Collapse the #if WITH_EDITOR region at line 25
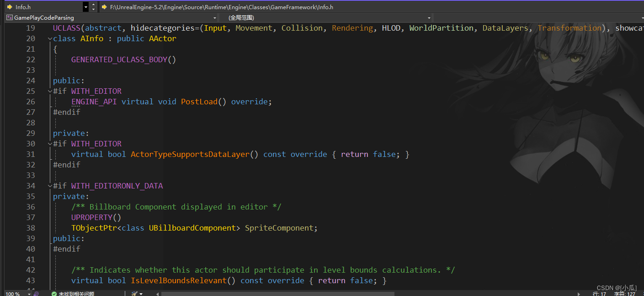Screen dimensions: 644x296 (50, 91)
